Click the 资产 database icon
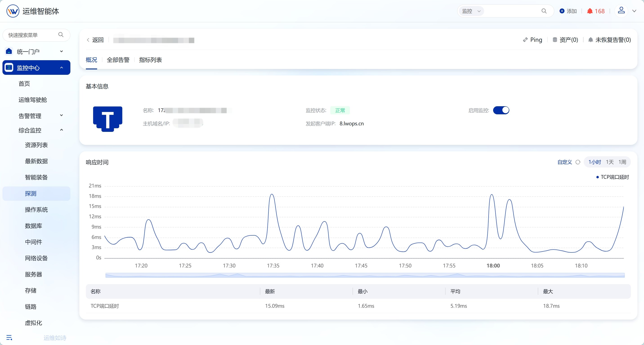644x345 pixels. click(x=555, y=40)
